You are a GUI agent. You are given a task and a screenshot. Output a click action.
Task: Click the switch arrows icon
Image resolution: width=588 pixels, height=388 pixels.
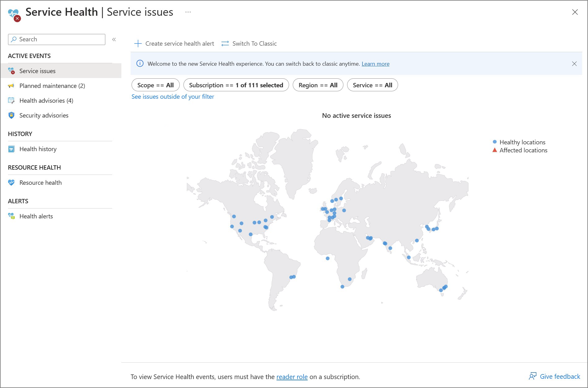coord(225,43)
